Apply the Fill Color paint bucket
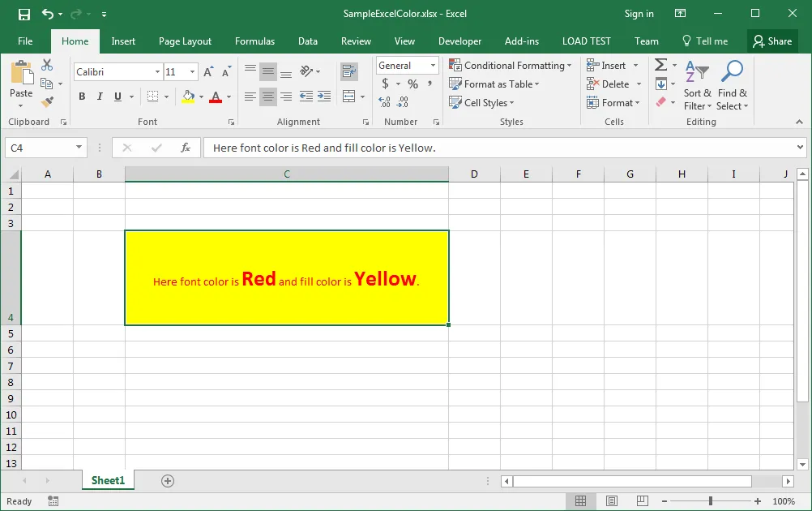The width and height of the screenshot is (812, 511). (x=189, y=97)
